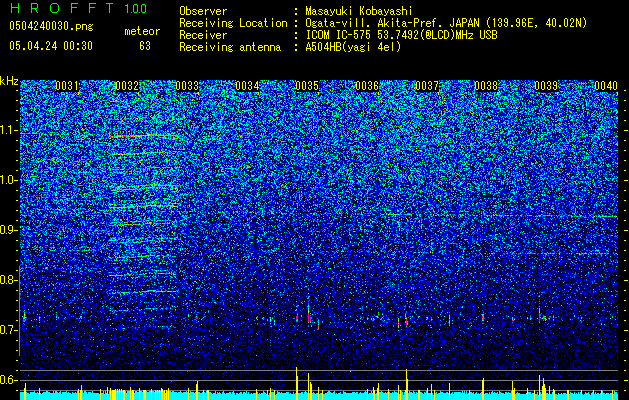
Task: Click the filename 0504240030.png
Action: tap(51, 26)
